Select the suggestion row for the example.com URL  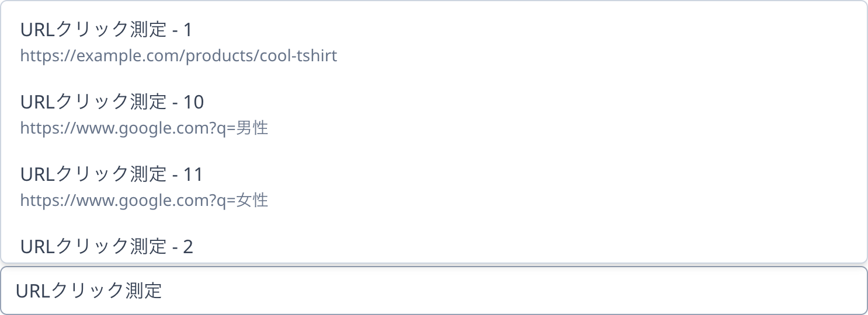pyautogui.click(x=433, y=42)
